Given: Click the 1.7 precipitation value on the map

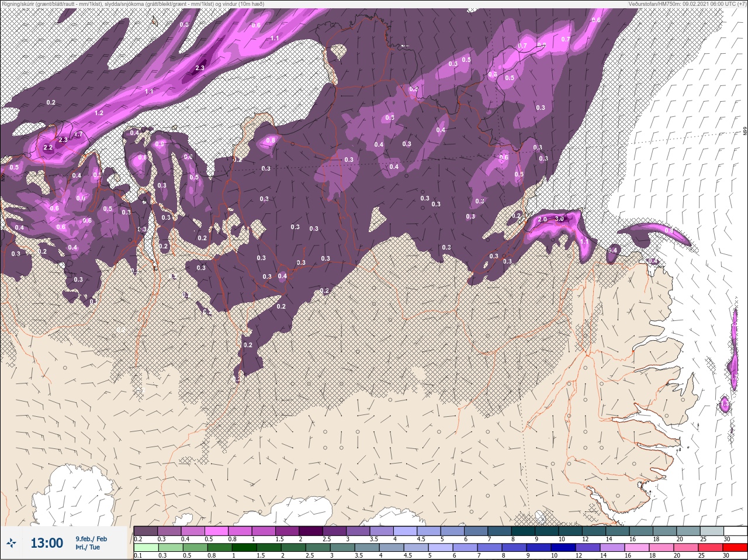Looking at the screenshot, I should click(78, 135).
